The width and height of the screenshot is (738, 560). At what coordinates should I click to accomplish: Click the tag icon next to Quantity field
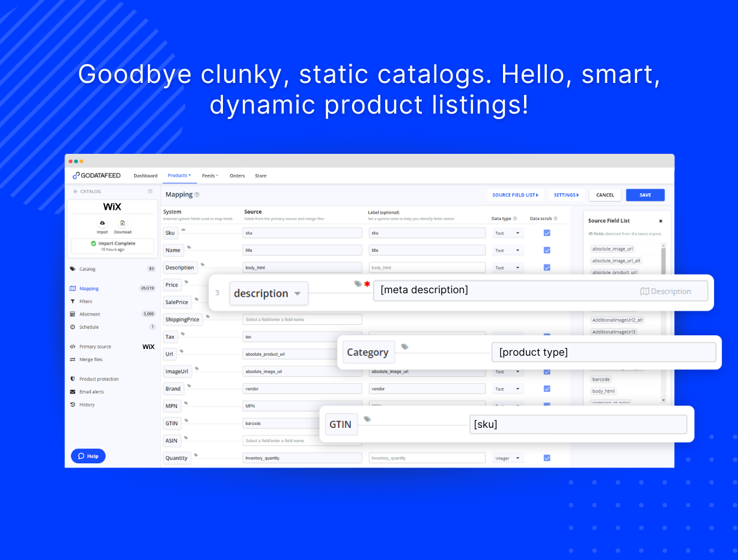point(196,455)
